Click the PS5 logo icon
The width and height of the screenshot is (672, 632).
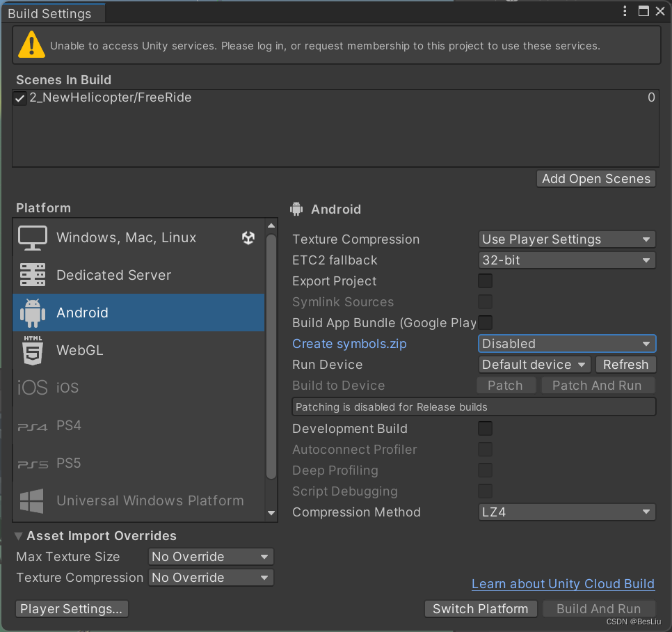point(33,464)
